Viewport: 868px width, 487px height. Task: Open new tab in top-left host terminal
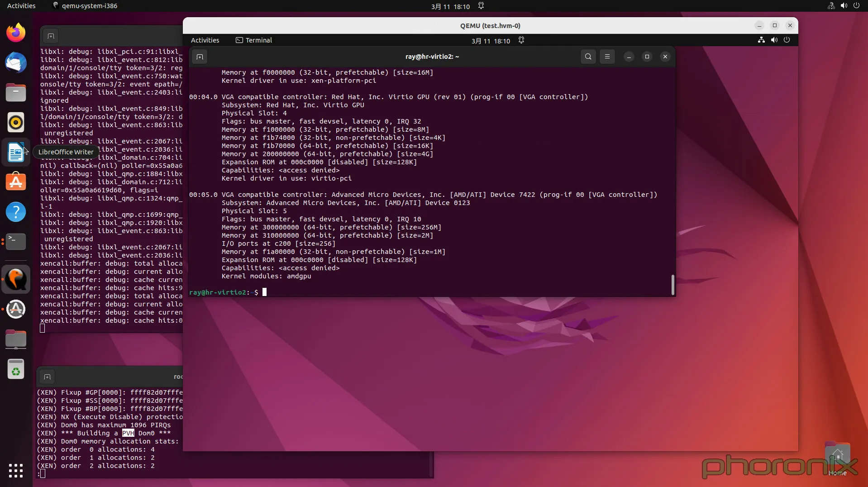click(x=51, y=36)
